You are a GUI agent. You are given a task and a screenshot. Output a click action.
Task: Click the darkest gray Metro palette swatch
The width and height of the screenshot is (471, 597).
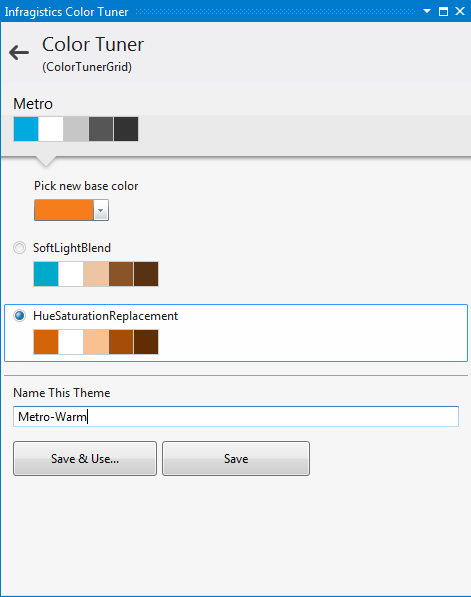[126, 129]
